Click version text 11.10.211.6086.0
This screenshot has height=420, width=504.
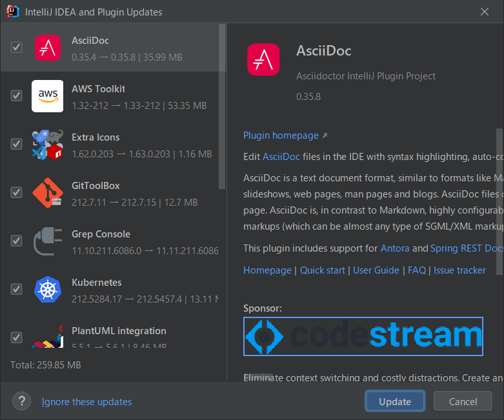[106, 251]
